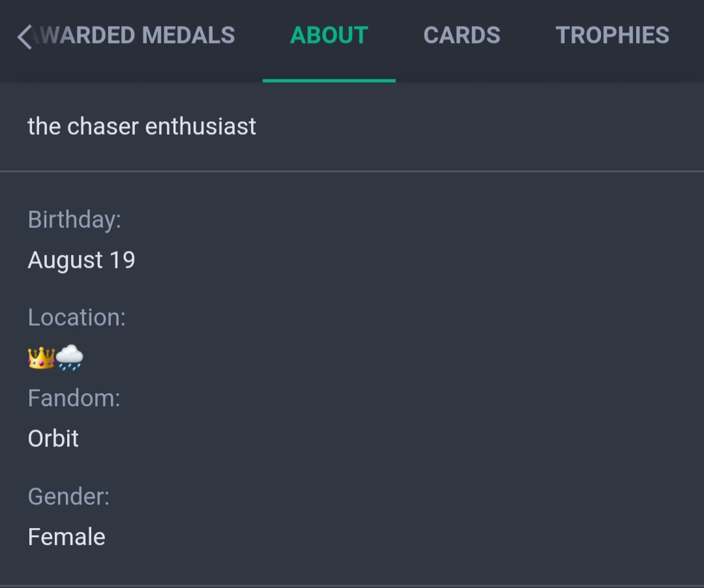Tap the Gender label

click(x=68, y=497)
